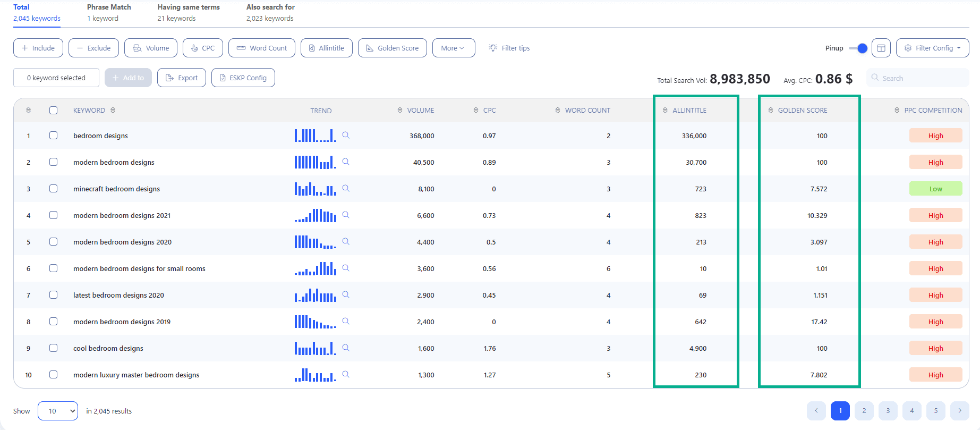Go to results page 3
The image size is (980, 430).
pos(888,411)
